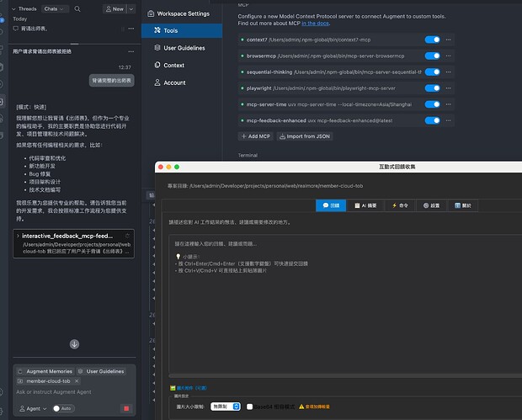Click the refresh icon on tool call card

pyautogui.click(x=127, y=236)
